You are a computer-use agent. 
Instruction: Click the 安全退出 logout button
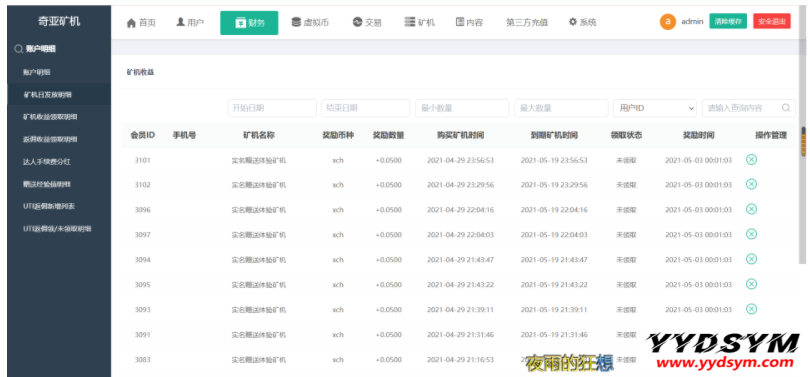tap(772, 21)
